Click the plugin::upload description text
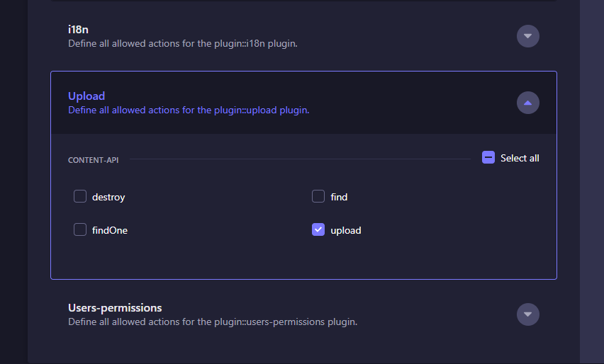This screenshot has height=364, width=604. click(189, 110)
